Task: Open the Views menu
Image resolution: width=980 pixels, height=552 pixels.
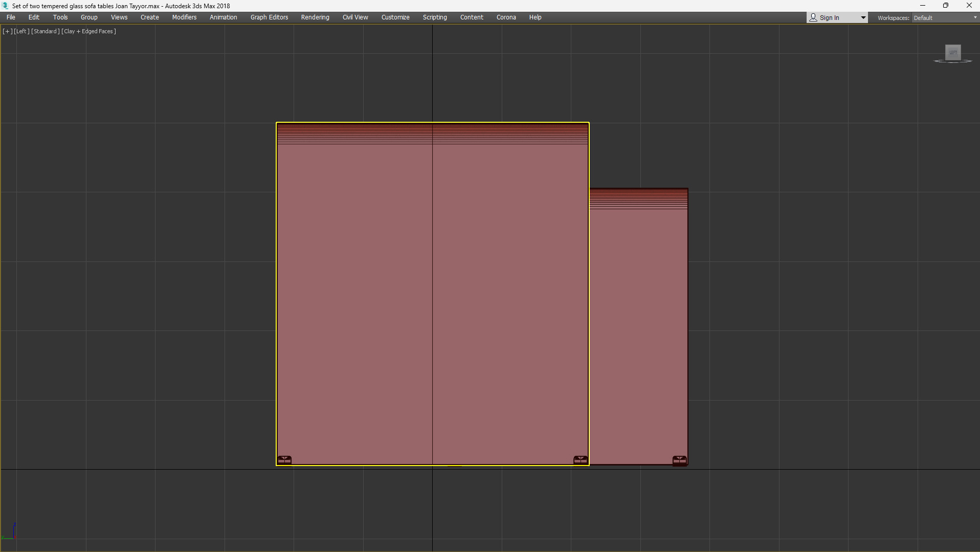Action: pyautogui.click(x=119, y=17)
